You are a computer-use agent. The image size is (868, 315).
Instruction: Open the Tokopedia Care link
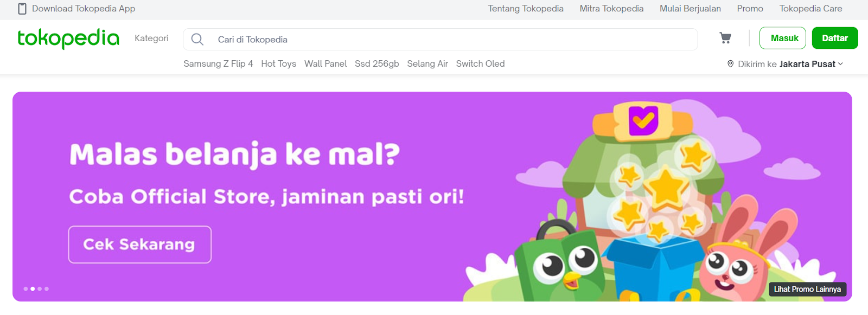tap(810, 9)
